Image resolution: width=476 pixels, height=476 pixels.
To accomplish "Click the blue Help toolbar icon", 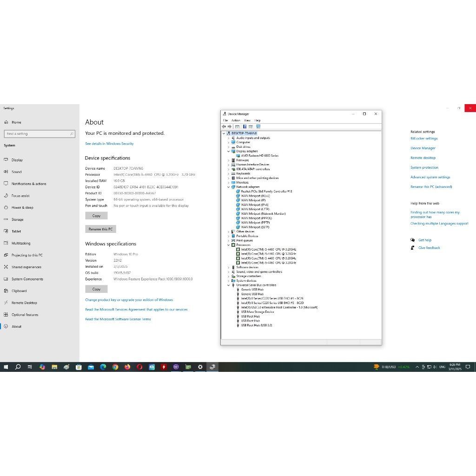I will coord(245,126).
